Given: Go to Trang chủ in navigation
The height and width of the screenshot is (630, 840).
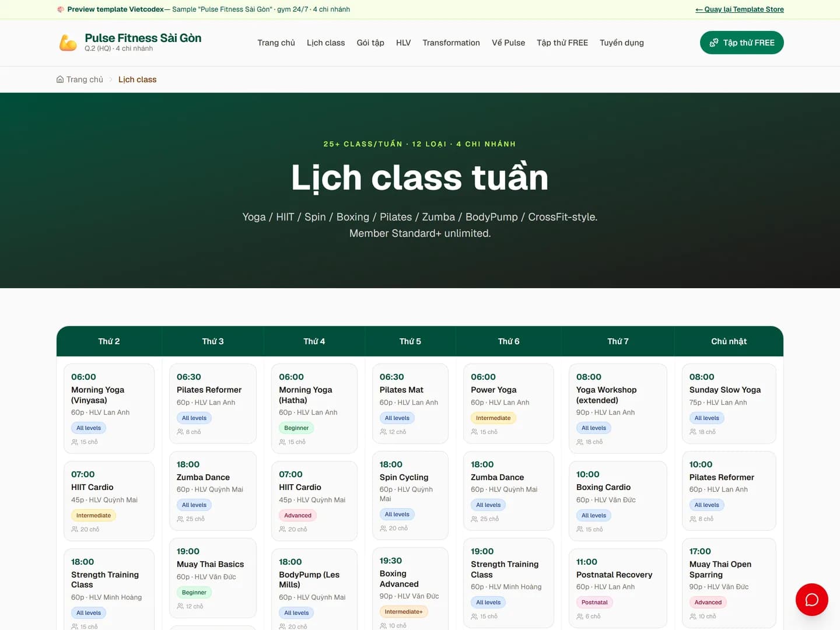Looking at the screenshot, I should click(x=276, y=43).
